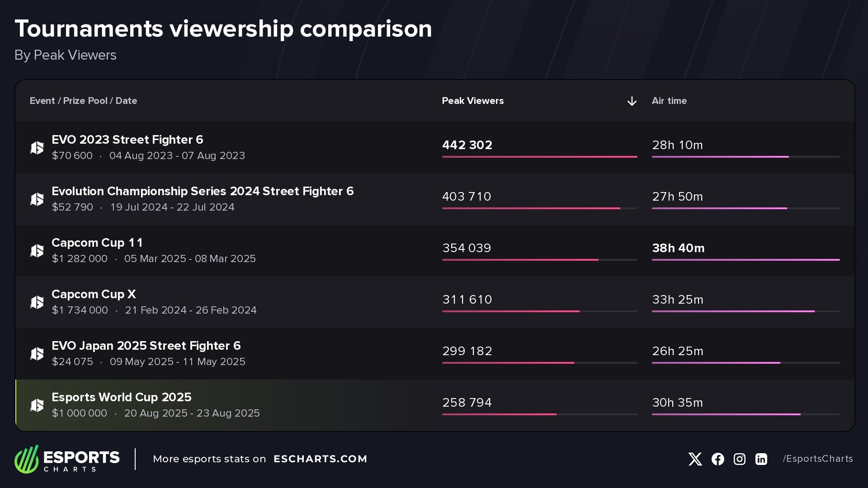Click the air time bar for Capcom Cup 11
Viewport: 868px width, 488px height.
coord(745,260)
